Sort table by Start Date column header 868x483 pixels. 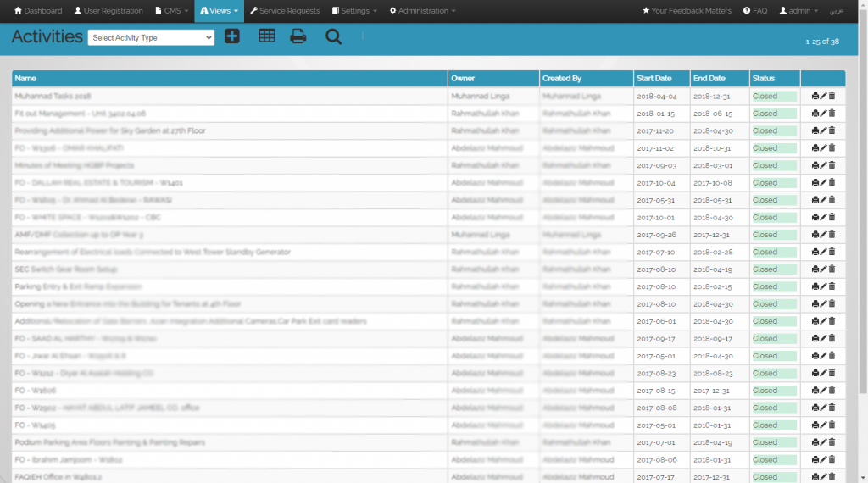653,78
